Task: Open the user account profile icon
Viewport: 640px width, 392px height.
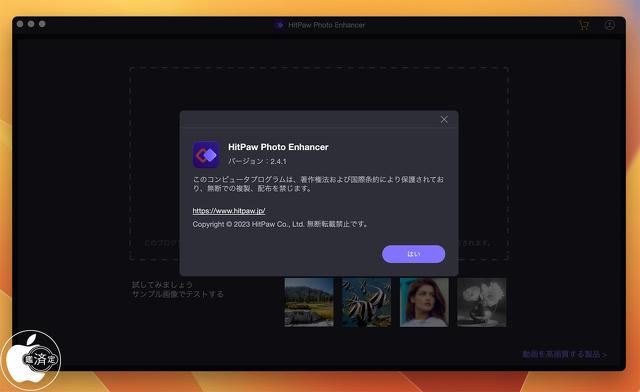Action: tap(609, 25)
